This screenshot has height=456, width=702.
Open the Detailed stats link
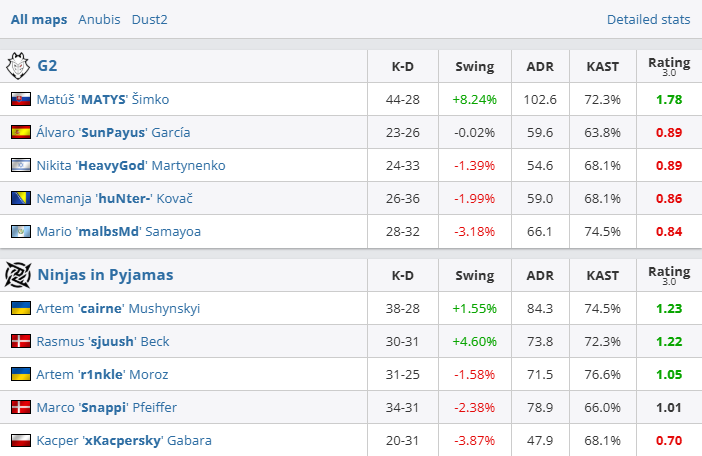point(648,19)
